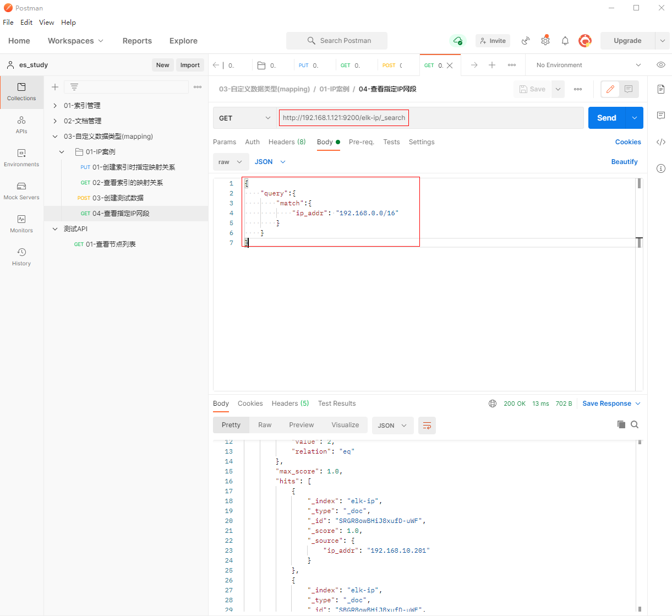Open settings gear icon in header
Screen dimensions: 672x616
point(545,41)
